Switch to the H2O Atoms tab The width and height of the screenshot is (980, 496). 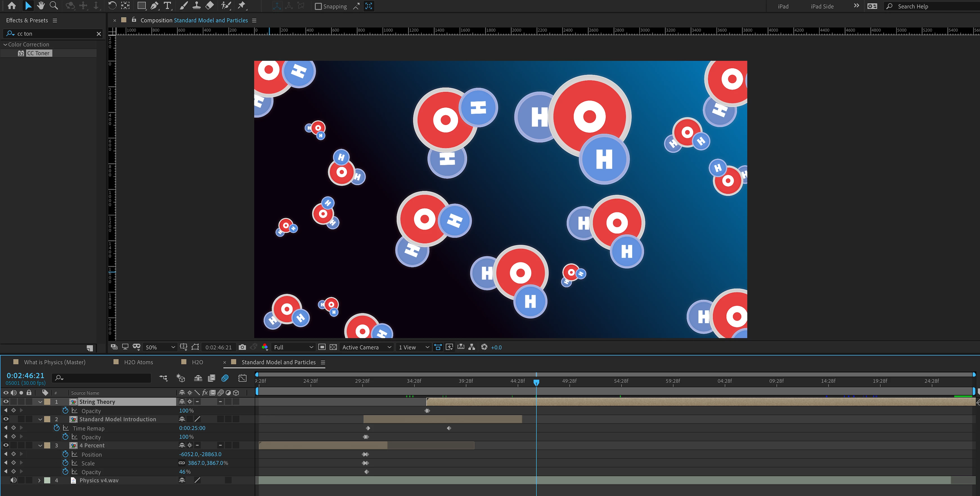tap(138, 362)
